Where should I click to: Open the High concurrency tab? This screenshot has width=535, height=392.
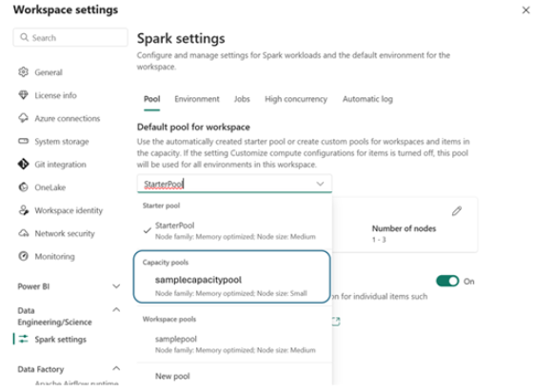[296, 99]
